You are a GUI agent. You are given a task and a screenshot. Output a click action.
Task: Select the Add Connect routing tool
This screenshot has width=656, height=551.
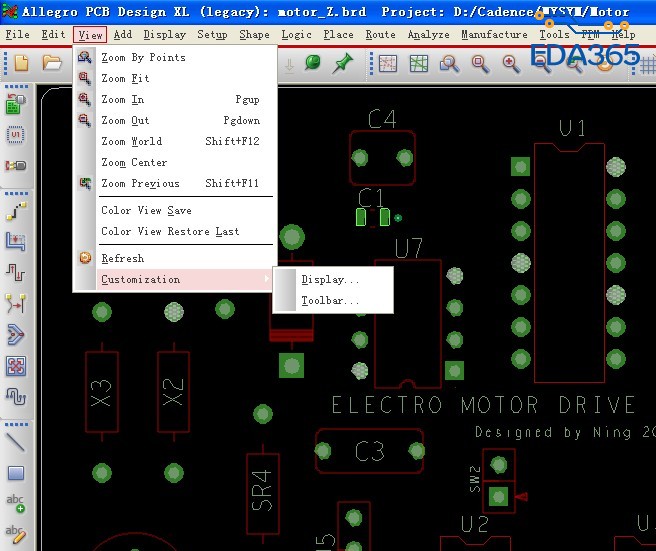pyautogui.click(x=15, y=212)
